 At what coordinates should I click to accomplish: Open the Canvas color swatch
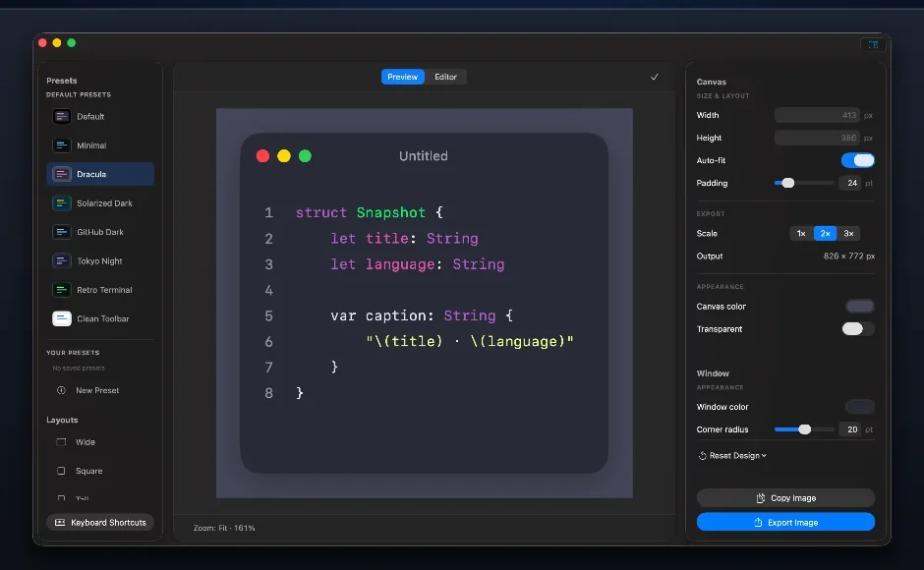860,306
